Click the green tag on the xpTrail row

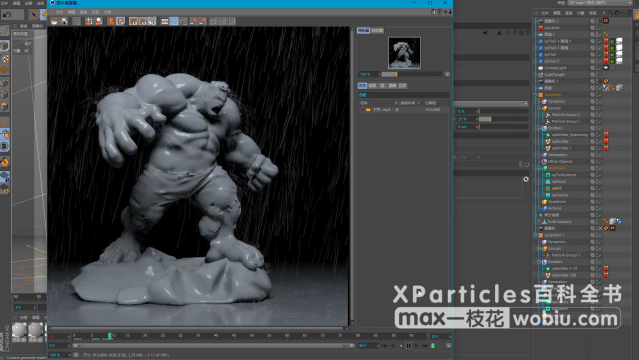pyautogui.click(x=613, y=54)
